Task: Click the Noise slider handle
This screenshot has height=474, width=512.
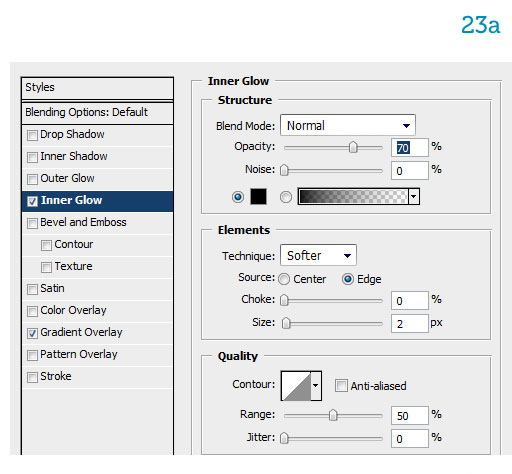Action: click(284, 170)
